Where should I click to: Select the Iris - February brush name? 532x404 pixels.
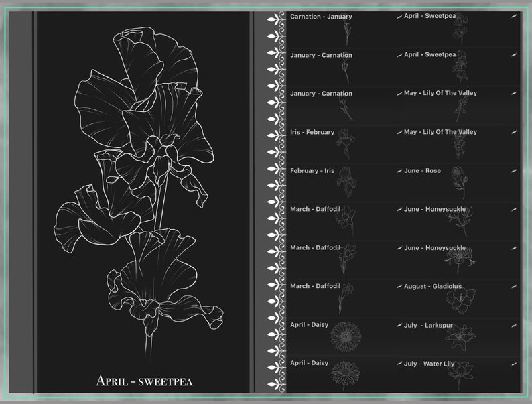(312, 132)
